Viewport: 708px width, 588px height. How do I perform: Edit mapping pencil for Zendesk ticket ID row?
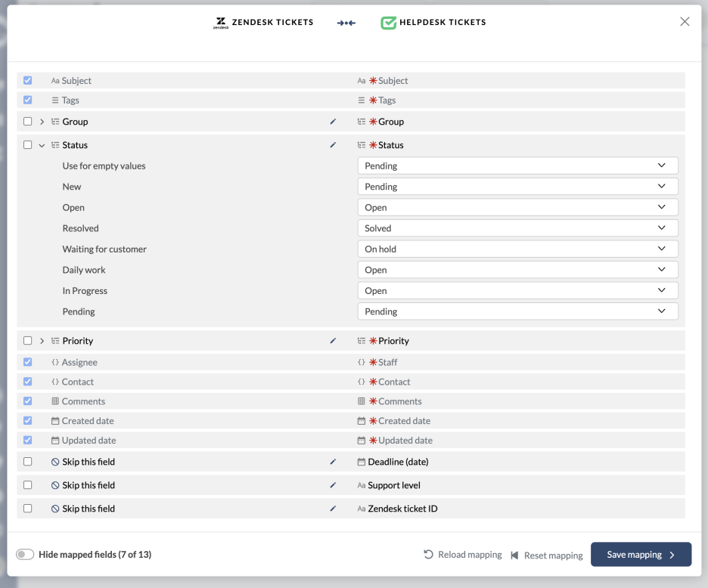(x=333, y=509)
